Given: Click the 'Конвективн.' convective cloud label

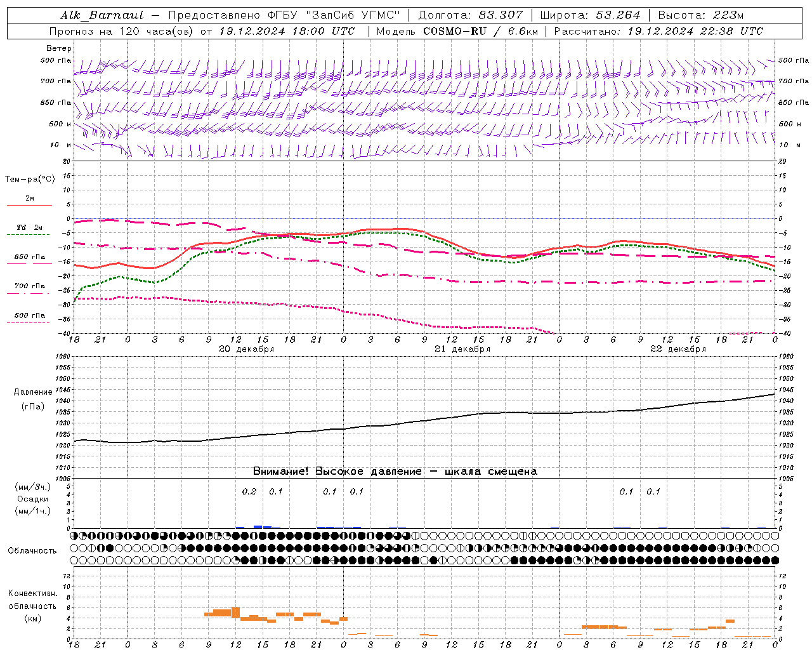Looking at the screenshot, I should pos(32,593).
